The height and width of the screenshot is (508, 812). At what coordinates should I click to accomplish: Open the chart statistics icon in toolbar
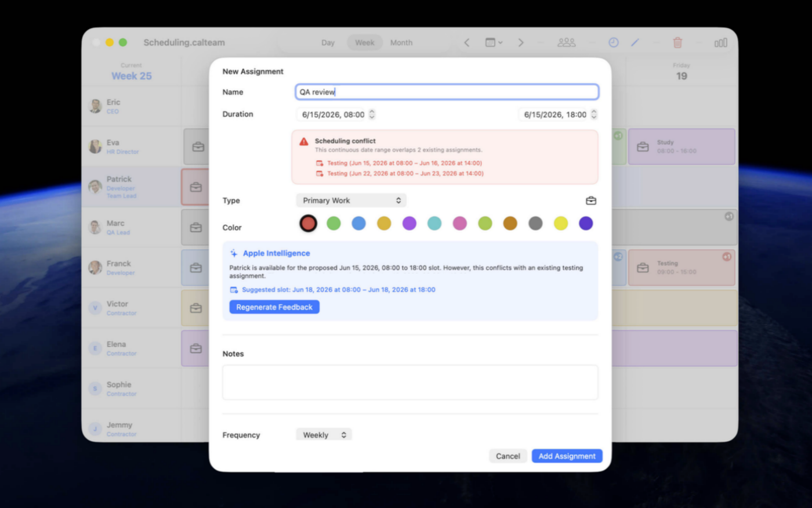point(721,42)
